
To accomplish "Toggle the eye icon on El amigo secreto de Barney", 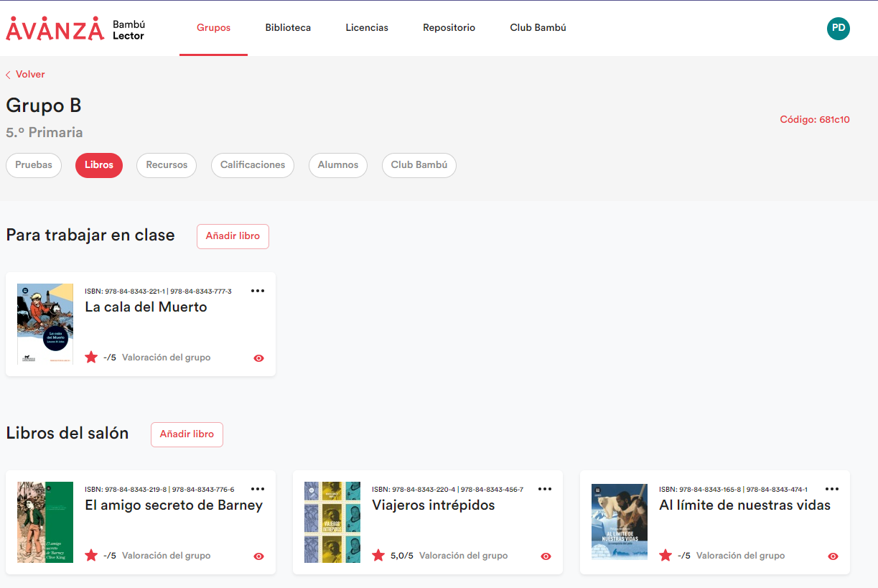I will tap(258, 556).
